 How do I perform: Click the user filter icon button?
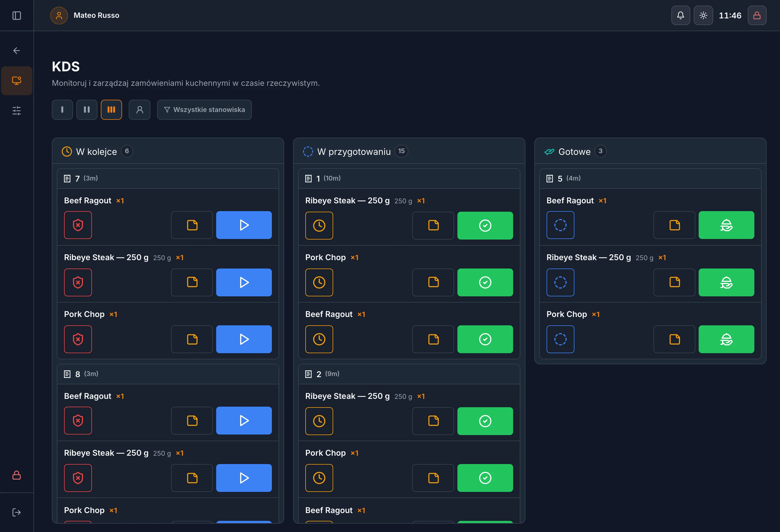pyautogui.click(x=139, y=110)
